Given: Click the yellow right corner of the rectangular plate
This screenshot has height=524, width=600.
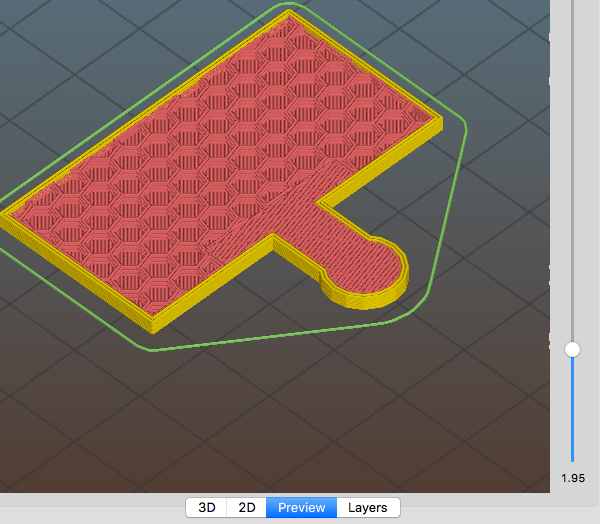Looking at the screenshot, I should [x=439, y=120].
